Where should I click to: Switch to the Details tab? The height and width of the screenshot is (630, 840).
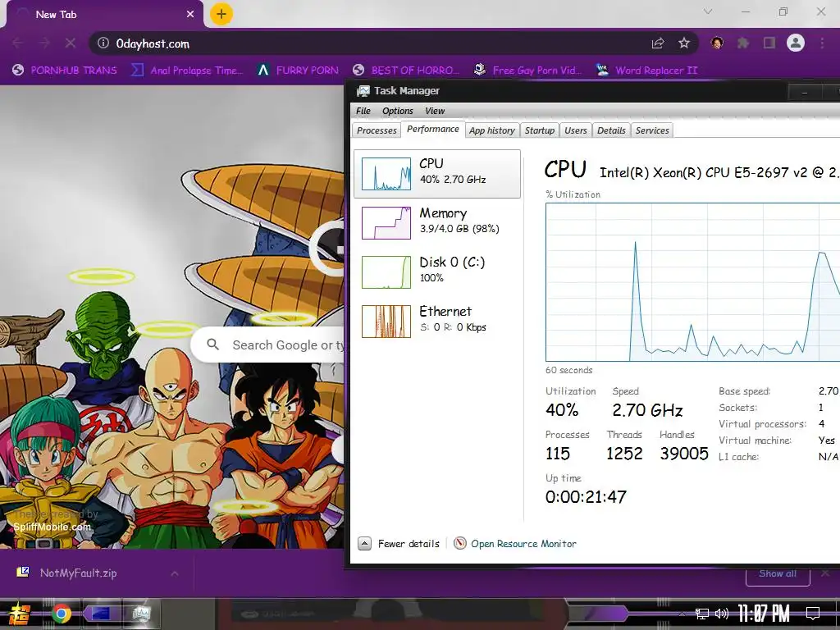point(611,130)
